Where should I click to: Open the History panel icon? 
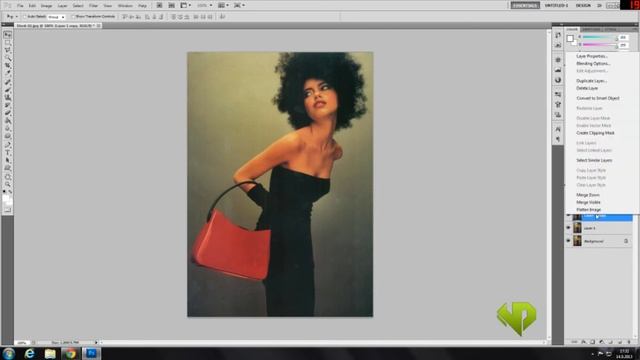pos(558,36)
